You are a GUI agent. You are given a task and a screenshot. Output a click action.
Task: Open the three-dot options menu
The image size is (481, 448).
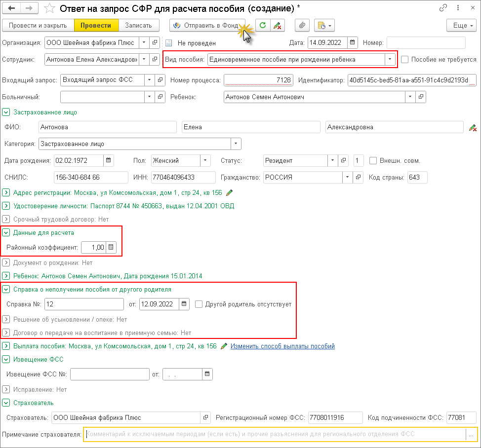[x=458, y=8]
